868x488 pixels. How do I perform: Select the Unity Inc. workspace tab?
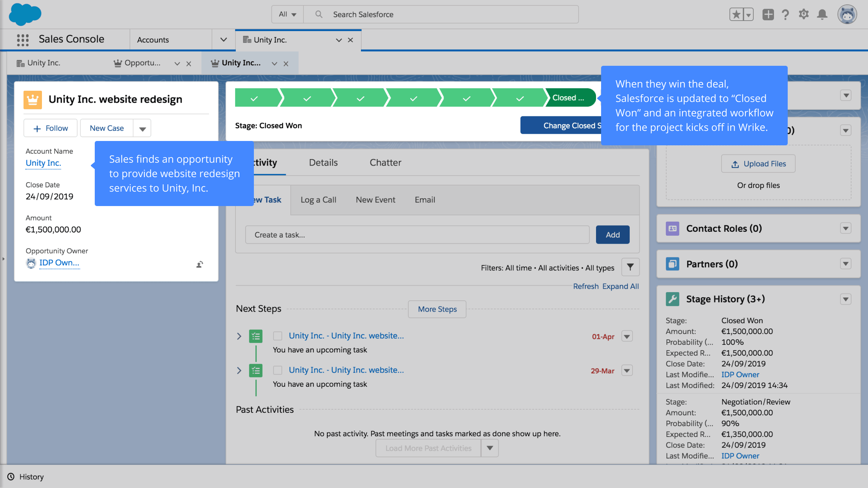(270, 40)
